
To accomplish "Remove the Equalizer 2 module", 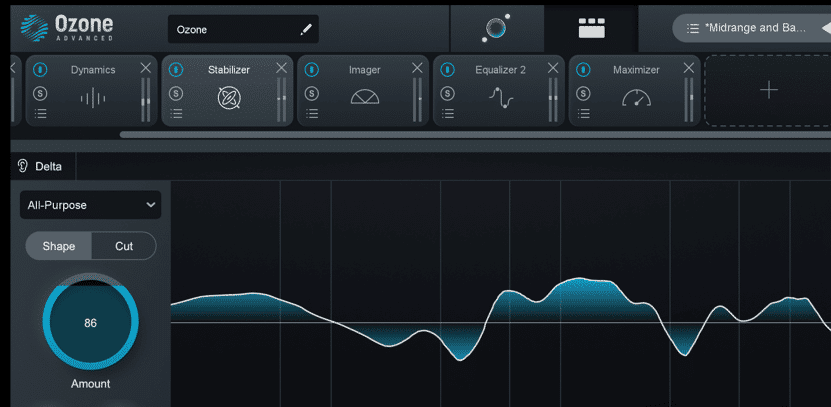I will coord(553,68).
